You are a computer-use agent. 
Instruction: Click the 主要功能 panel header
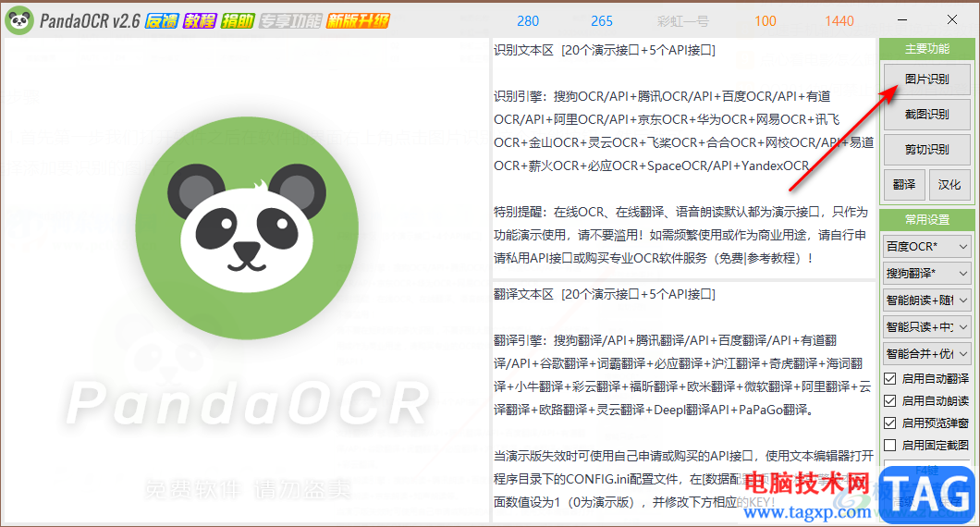pos(927,49)
